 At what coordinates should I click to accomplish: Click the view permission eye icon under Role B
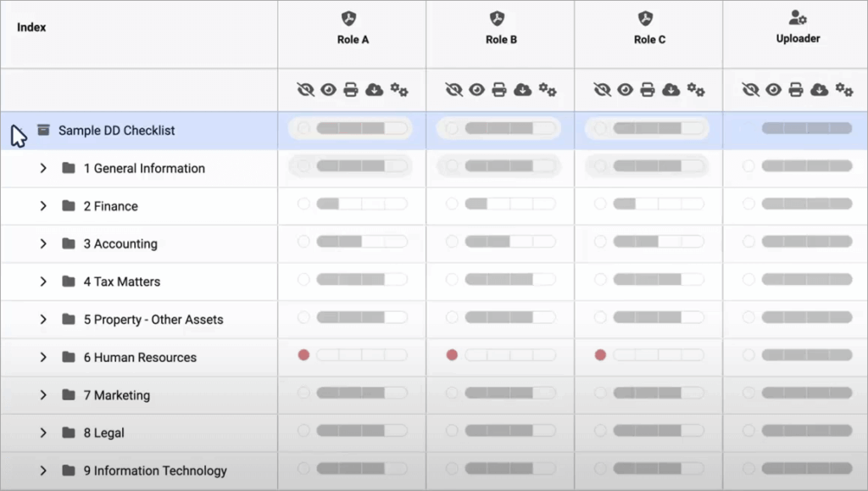click(x=476, y=89)
